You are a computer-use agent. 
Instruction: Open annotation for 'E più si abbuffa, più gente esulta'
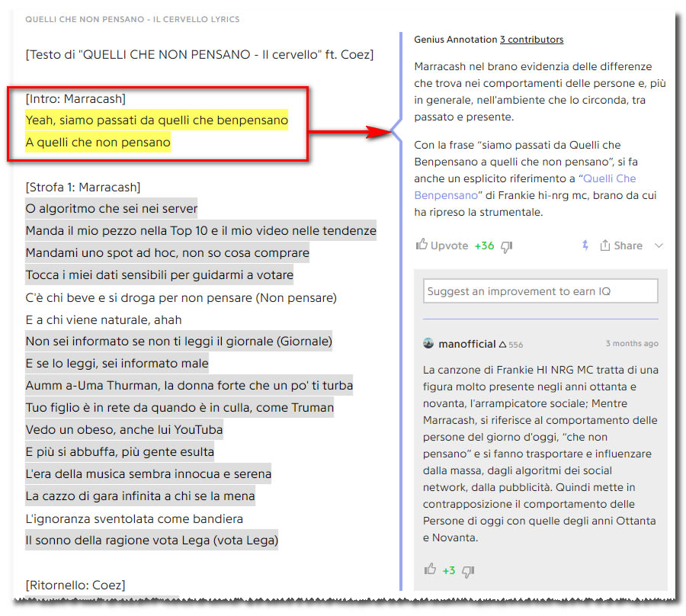(x=120, y=451)
